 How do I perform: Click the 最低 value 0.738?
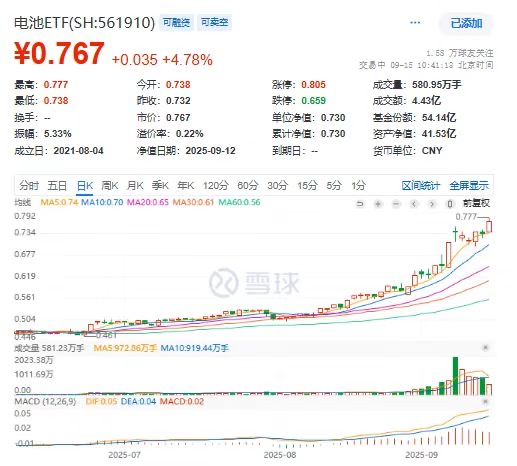click(x=56, y=101)
